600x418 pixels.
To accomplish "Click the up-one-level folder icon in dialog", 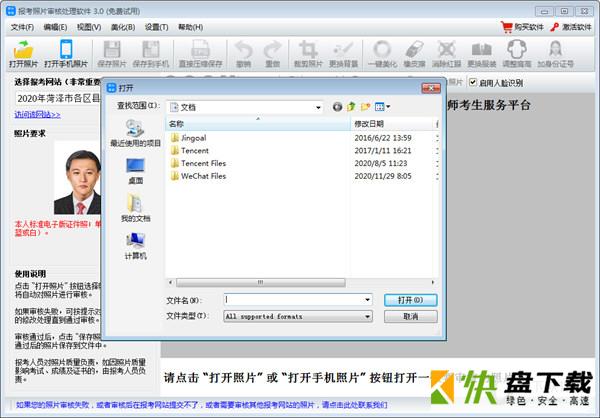I will coord(351,107).
